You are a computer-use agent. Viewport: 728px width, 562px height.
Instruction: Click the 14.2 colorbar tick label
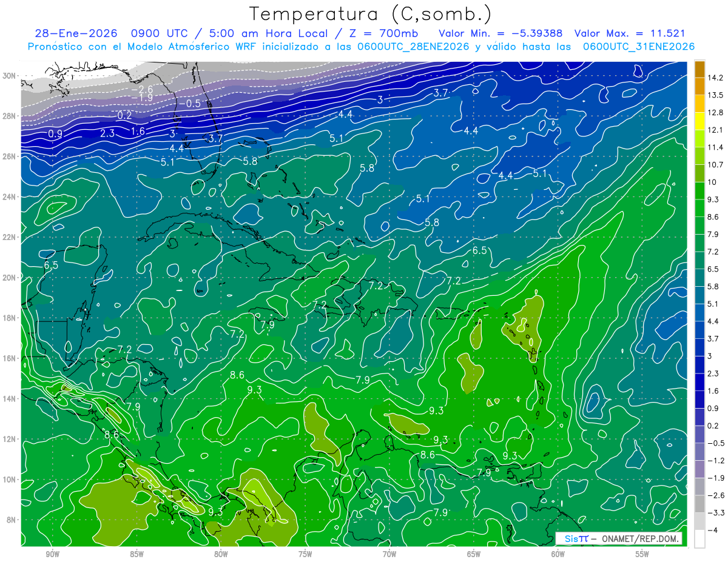coord(715,78)
